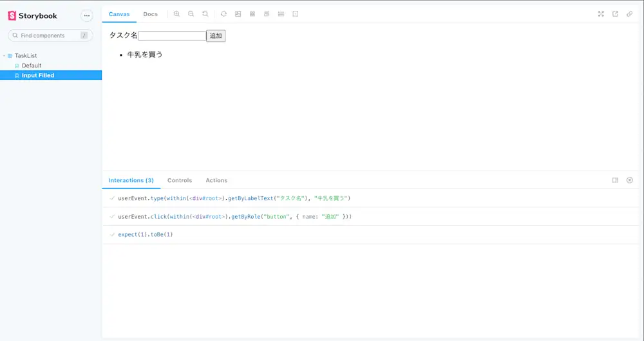Remount the component with refresh icon
This screenshot has width=644, height=341.
[x=223, y=14]
